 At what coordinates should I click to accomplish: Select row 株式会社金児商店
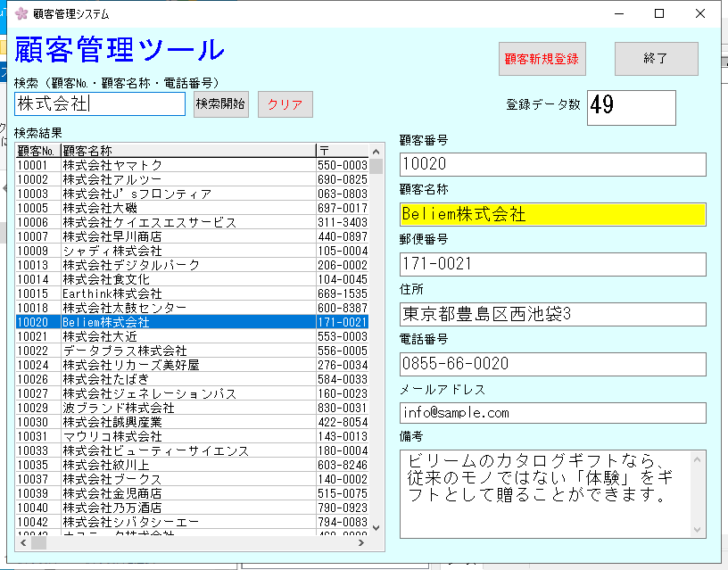[x=192, y=493]
